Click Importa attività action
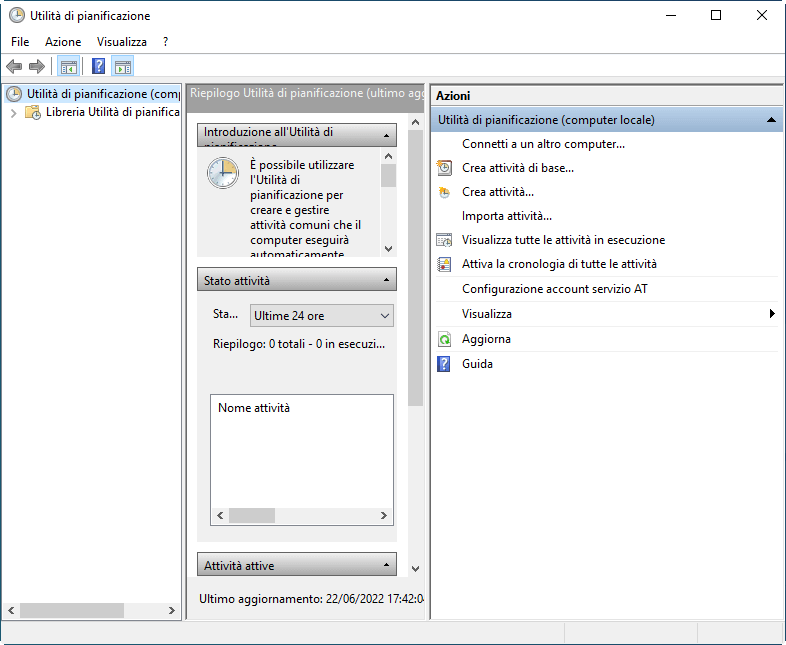Viewport: 786px width, 645px height. 506,216
